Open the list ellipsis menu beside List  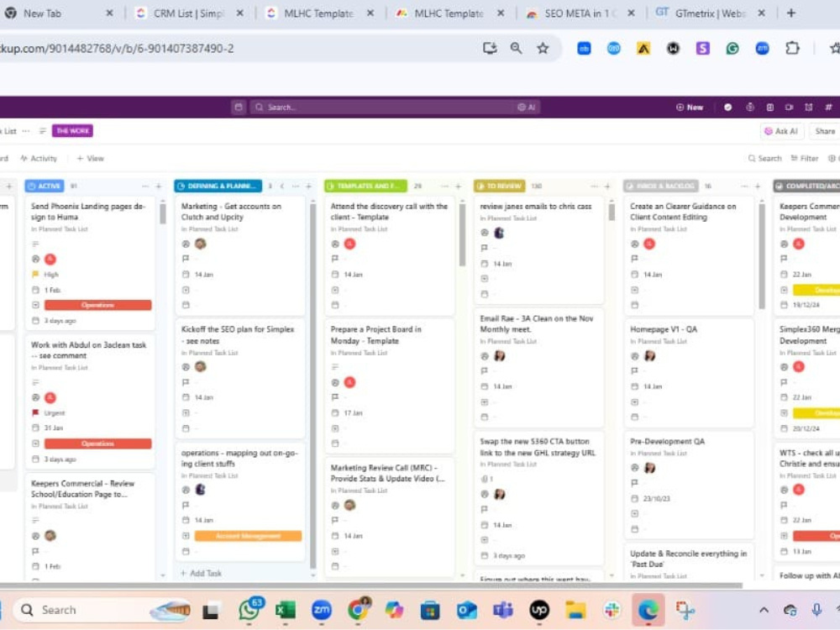(26, 131)
